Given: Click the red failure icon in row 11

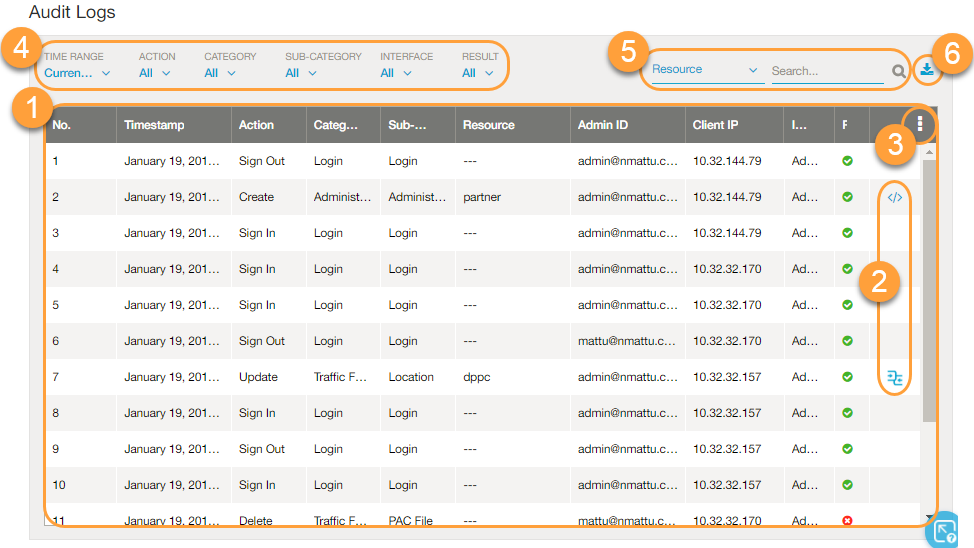Looking at the screenshot, I should pyautogui.click(x=847, y=521).
